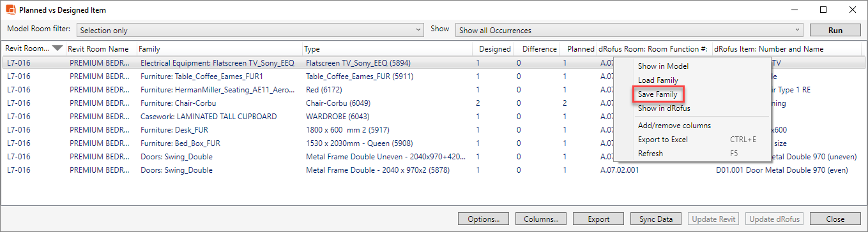Click the Run button
The image size is (868, 232).
pos(835,30)
